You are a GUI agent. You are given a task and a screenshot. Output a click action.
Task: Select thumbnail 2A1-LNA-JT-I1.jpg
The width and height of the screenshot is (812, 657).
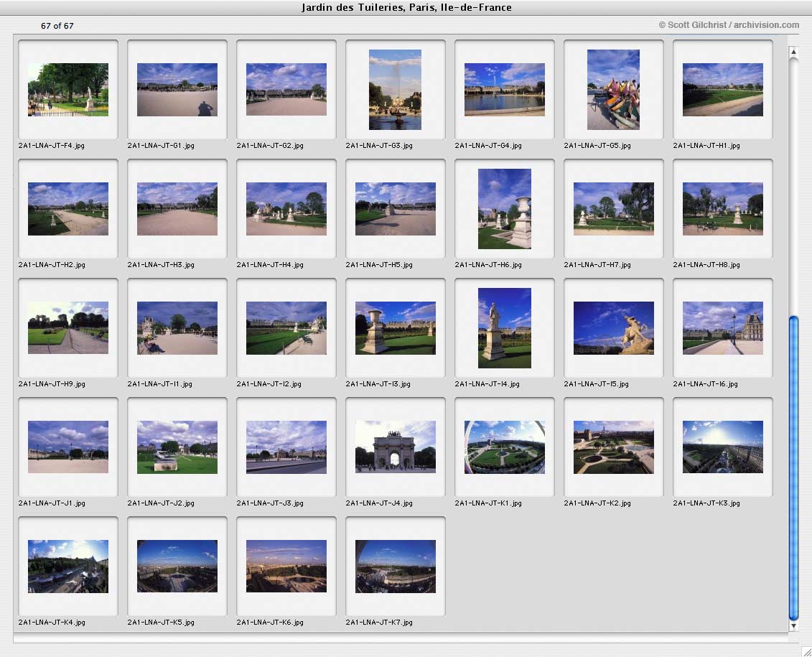coord(177,327)
